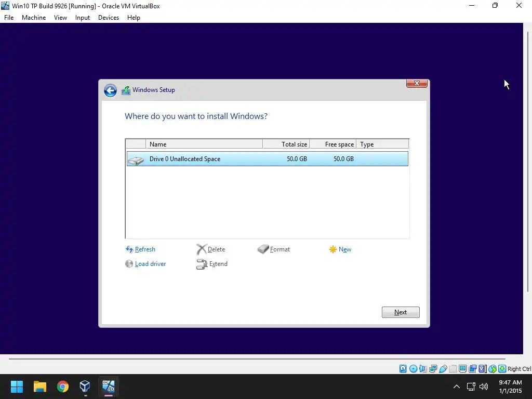The width and height of the screenshot is (532, 399).
Task: Click VirtualBox mouse integration indicator
Action: (493, 369)
